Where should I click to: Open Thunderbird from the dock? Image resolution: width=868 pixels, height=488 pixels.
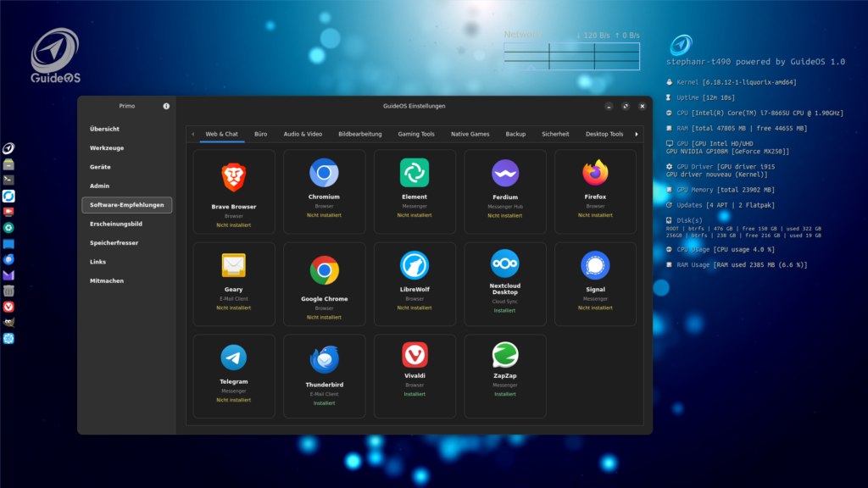(8, 259)
